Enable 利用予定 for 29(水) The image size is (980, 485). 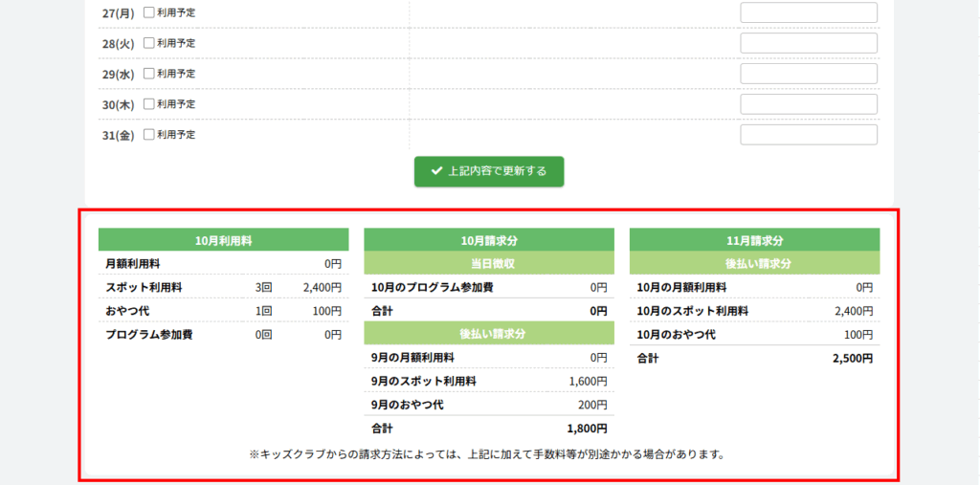pos(148,74)
